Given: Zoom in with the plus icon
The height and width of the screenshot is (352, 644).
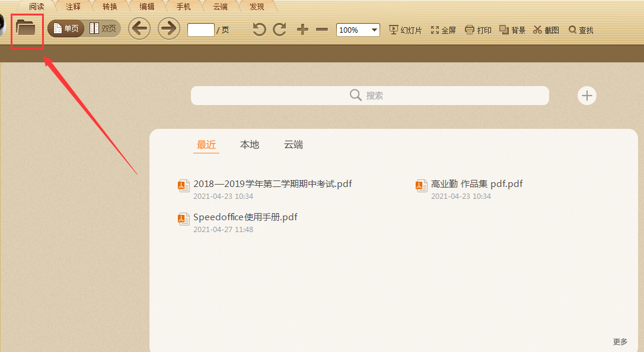Looking at the screenshot, I should pos(302,29).
